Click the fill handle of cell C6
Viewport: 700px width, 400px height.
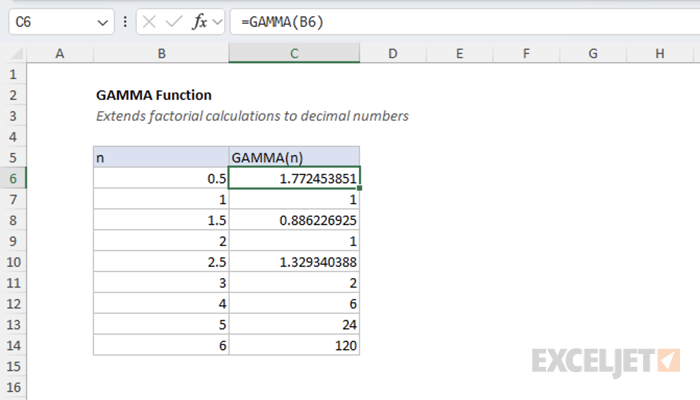(x=359, y=188)
